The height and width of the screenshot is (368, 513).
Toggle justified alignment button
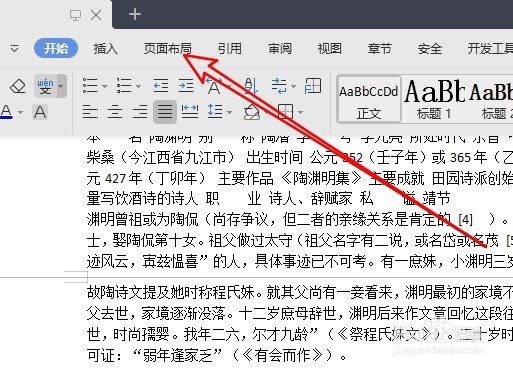pyautogui.click(x=165, y=112)
